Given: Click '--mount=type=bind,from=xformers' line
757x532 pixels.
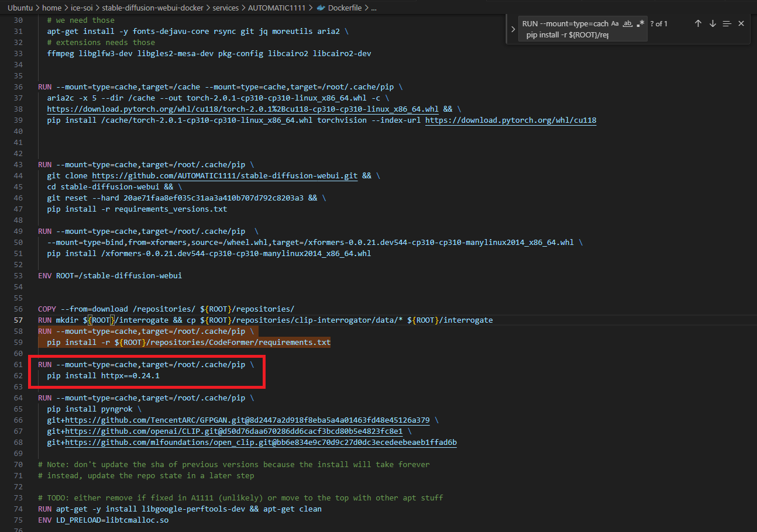Looking at the screenshot, I should click(x=315, y=243).
